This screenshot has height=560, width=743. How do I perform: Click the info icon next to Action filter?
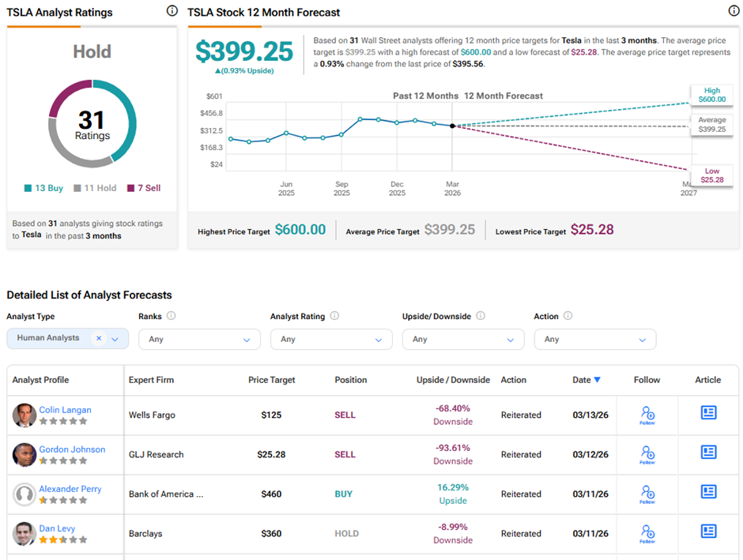click(x=568, y=316)
